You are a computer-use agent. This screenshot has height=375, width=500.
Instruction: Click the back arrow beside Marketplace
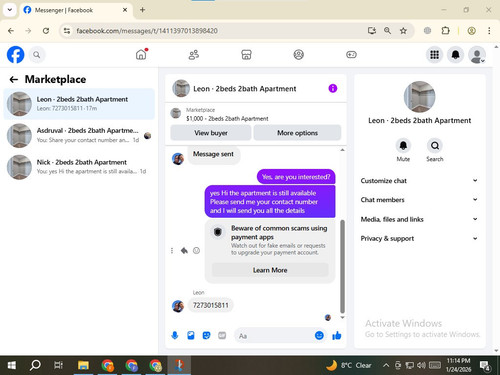tap(14, 79)
